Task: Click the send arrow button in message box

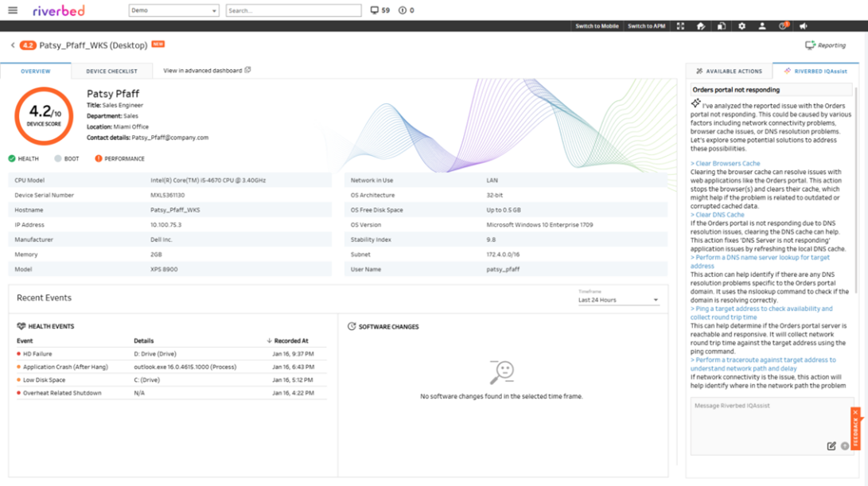Action: point(845,446)
